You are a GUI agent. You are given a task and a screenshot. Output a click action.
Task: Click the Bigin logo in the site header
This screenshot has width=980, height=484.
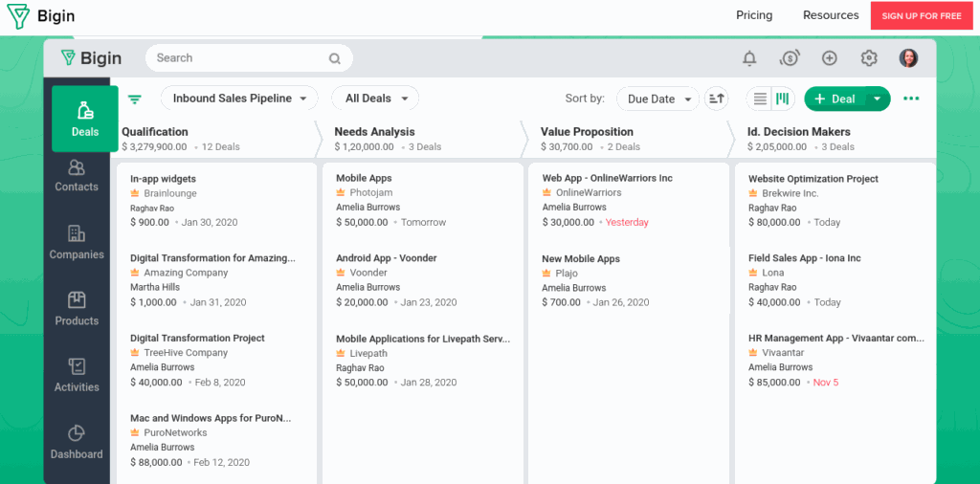[38, 16]
